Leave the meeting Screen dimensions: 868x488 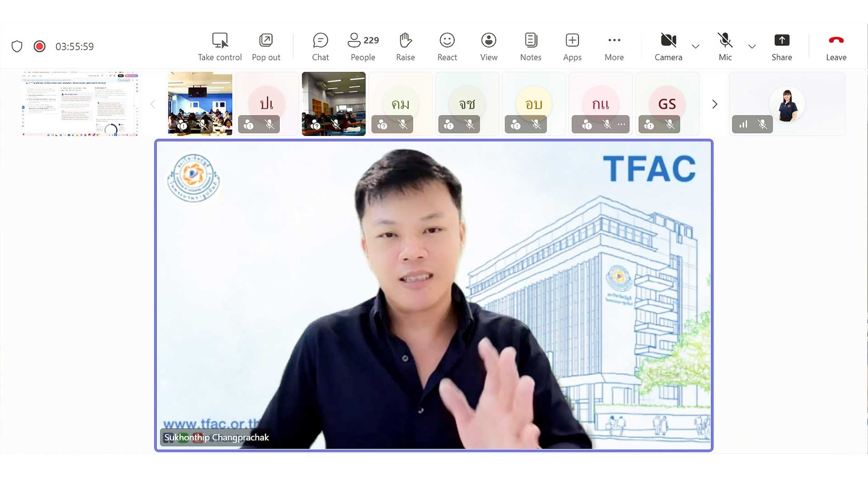point(836,47)
